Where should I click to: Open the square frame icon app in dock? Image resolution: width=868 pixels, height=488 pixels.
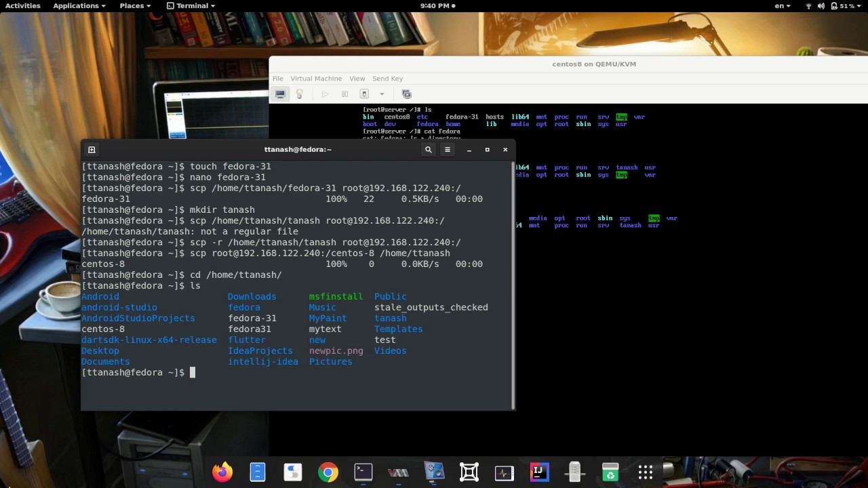(x=469, y=472)
